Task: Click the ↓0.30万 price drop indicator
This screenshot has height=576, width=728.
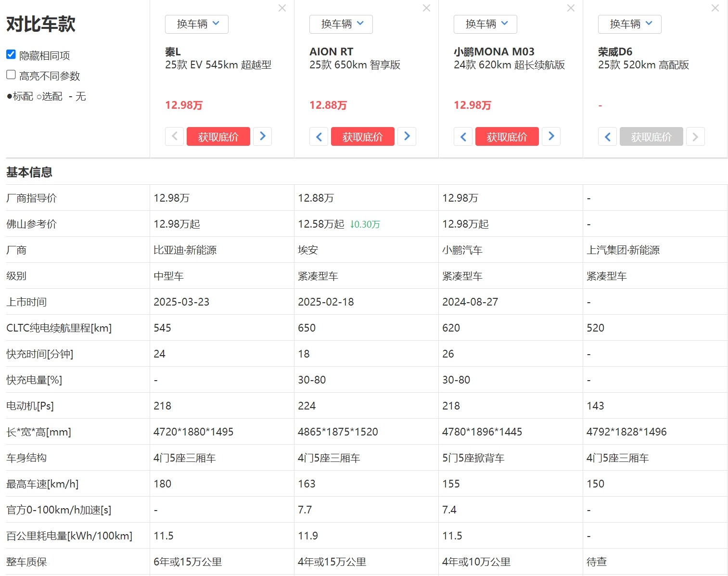Action: click(365, 224)
